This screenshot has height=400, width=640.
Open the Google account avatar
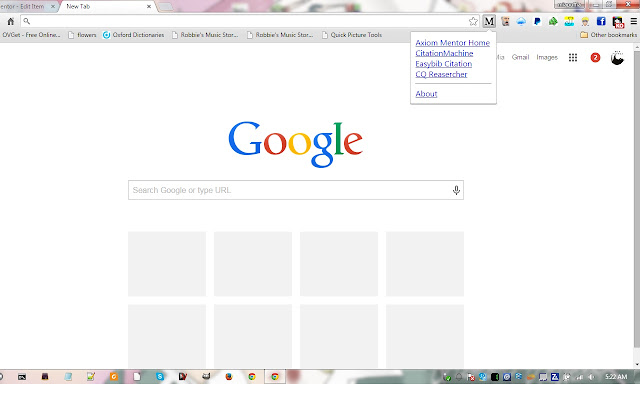coord(618,58)
